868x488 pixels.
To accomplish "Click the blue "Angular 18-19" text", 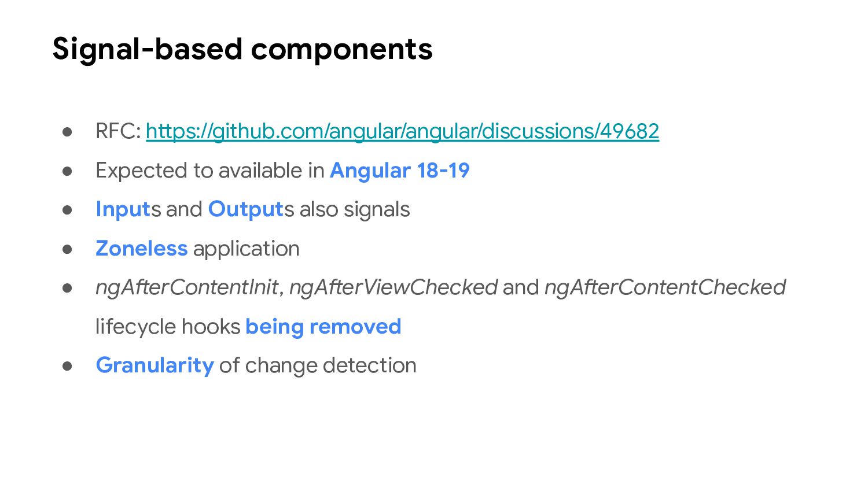I will point(399,171).
